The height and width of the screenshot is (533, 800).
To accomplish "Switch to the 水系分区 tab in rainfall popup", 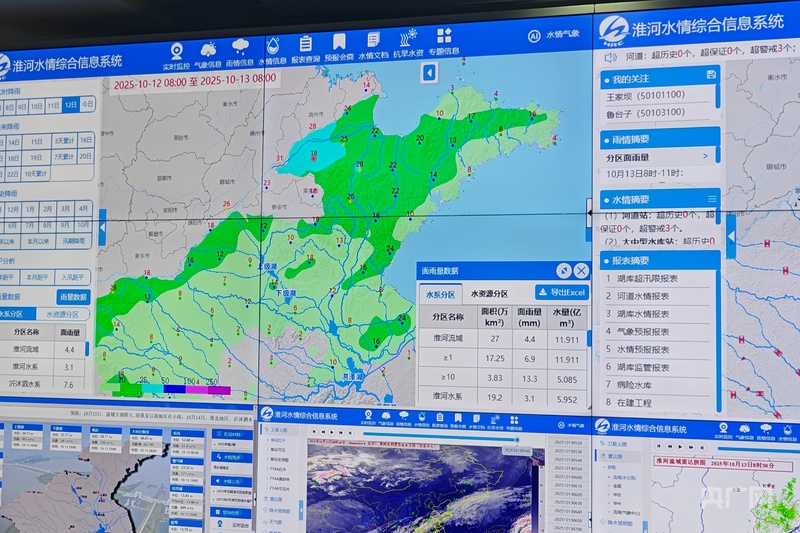I will 440,294.
